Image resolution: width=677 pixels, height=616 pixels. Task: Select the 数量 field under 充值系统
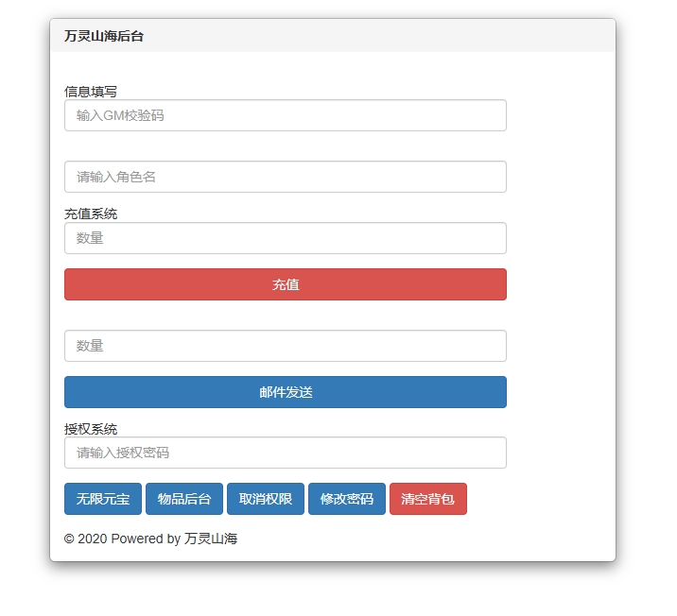(x=286, y=238)
